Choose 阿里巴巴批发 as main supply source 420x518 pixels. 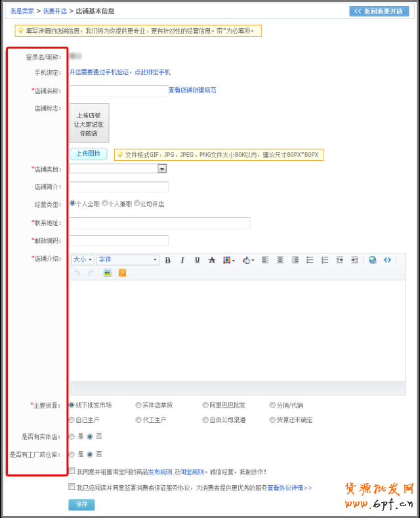[205, 405]
